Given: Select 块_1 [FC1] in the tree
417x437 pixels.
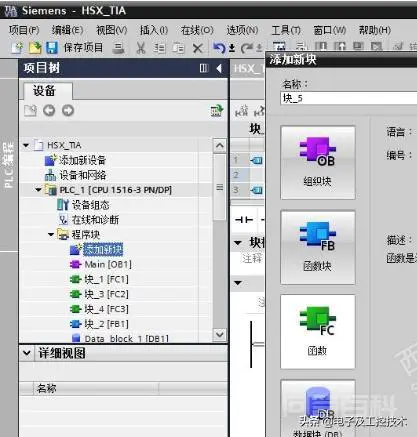Looking at the screenshot, I should 106,279.
